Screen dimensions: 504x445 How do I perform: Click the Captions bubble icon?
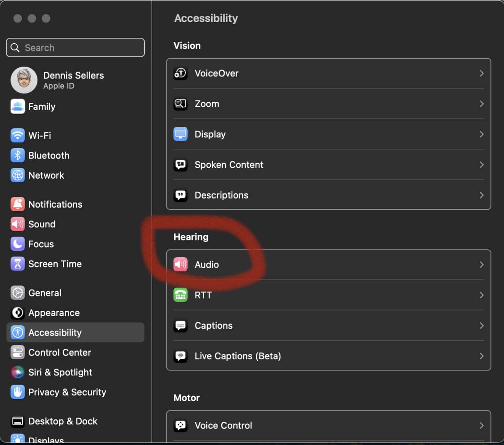click(180, 325)
